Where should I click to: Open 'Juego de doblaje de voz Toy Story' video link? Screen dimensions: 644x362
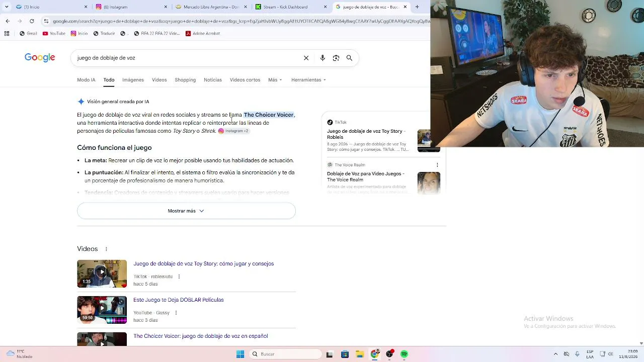pos(203,263)
